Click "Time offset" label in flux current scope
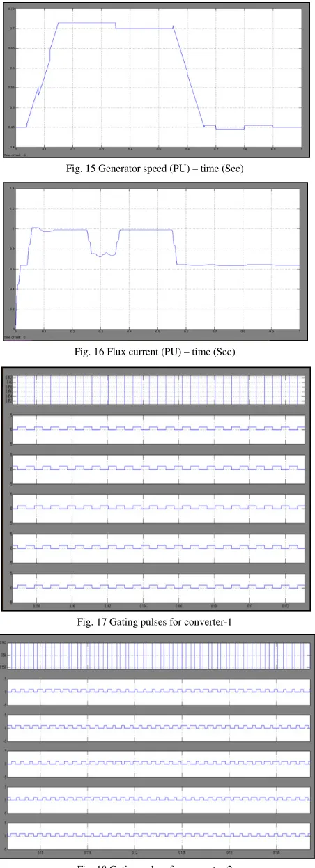 tap(15, 336)
